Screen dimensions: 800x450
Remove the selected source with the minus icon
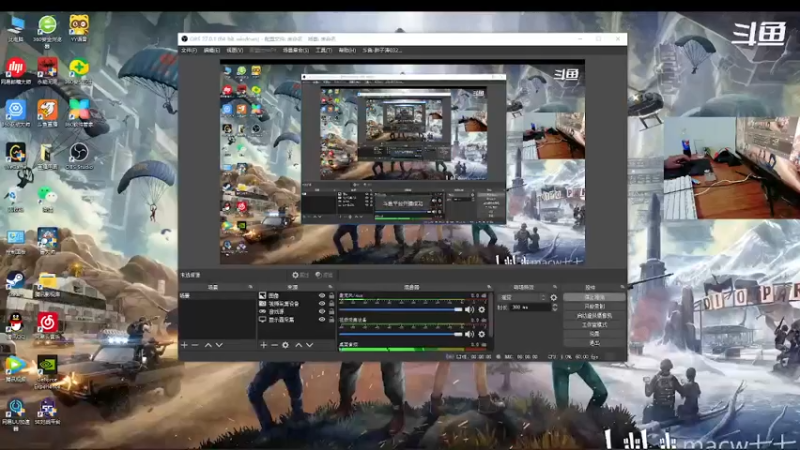(274, 345)
